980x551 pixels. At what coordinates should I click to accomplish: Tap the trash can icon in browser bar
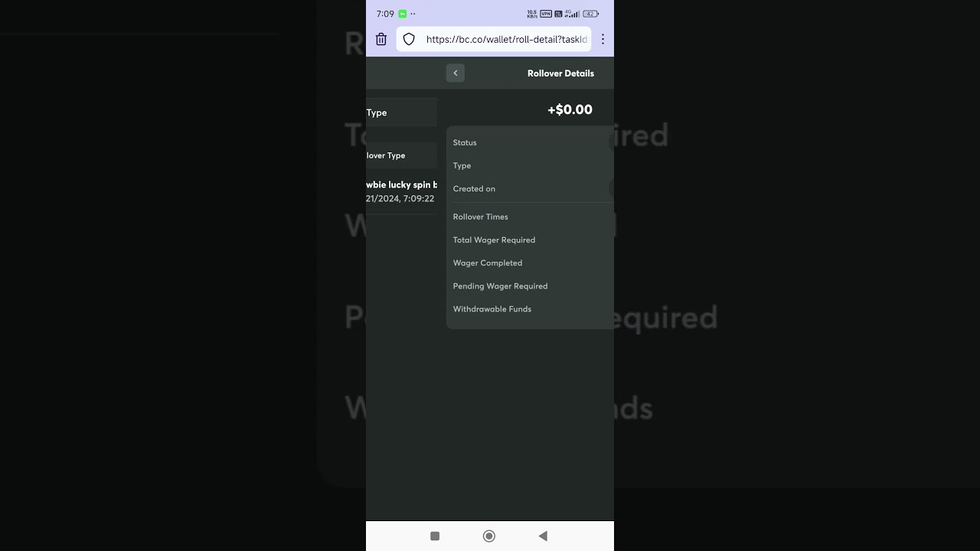381,39
